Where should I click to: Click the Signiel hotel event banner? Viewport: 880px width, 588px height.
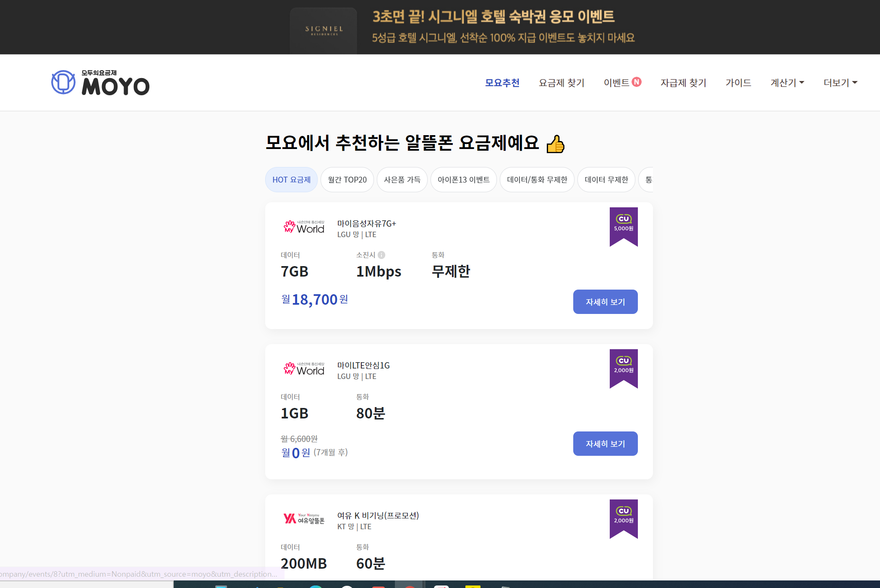[462, 27]
